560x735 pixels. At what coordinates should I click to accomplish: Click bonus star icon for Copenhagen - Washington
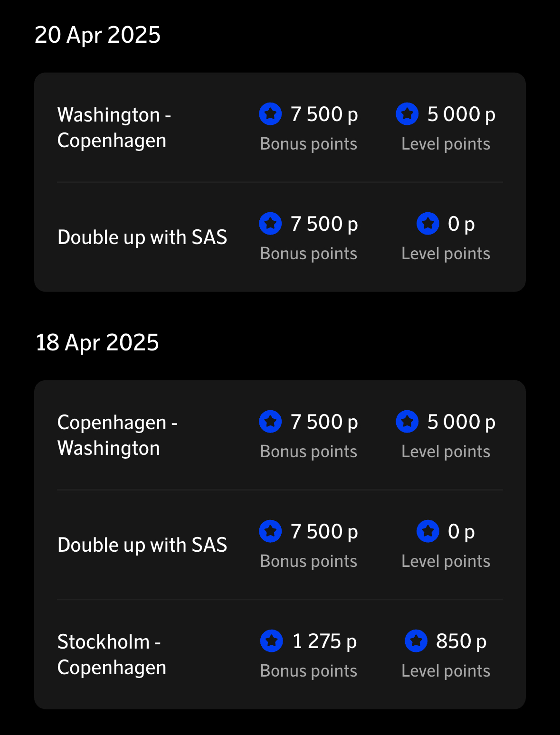click(x=270, y=422)
